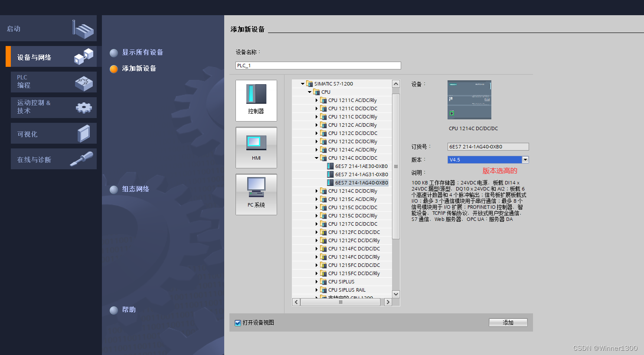Click folder icon of CPU 1212FC DC/DC/Rly

coord(324,240)
